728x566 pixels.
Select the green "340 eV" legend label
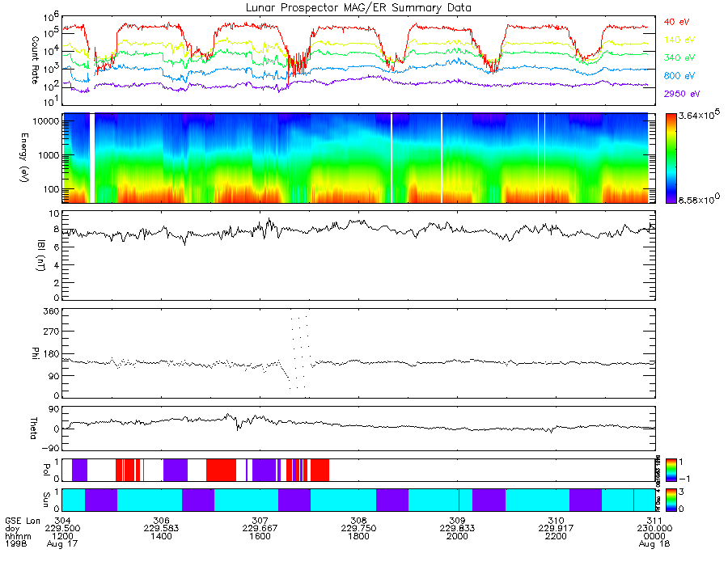[679, 57]
